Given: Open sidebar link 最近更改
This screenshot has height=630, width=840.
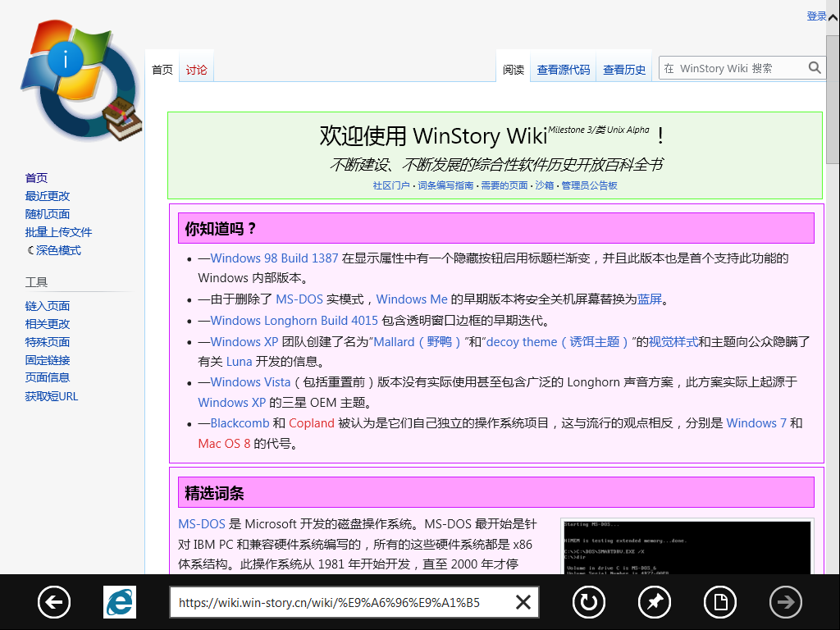Looking at the screenshot, I should point(47,196).
